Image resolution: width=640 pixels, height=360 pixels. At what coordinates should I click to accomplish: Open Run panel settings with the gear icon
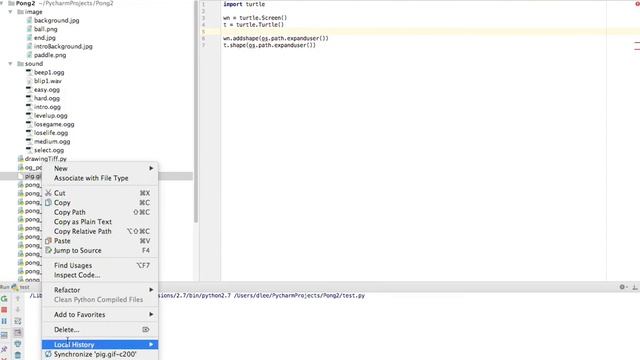[x=622, y=287]
